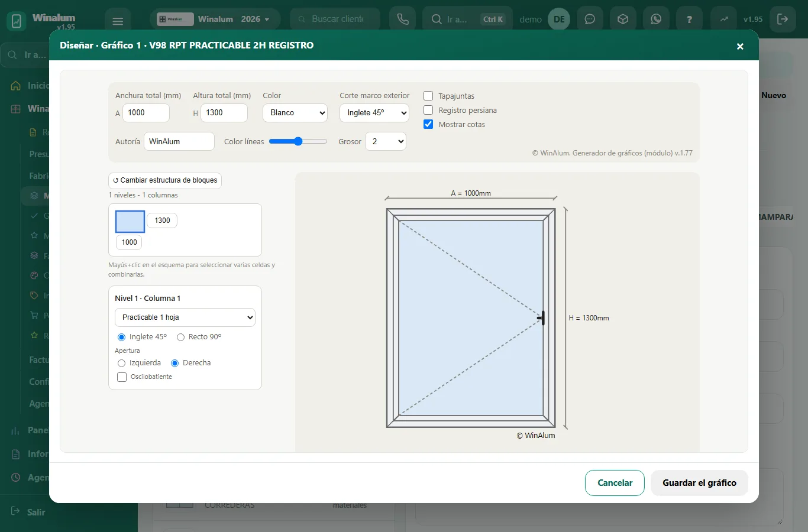This screenshot has height=532, width=808.
Task: Open the Grosor dropdown
Action: pos(386,141)
